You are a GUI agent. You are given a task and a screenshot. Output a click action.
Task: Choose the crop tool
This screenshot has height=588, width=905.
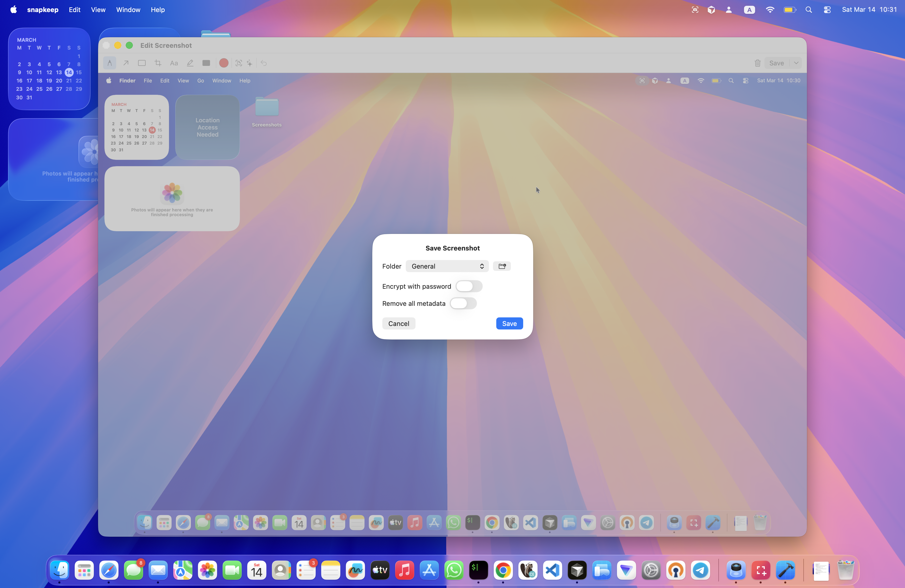point(158,63)
